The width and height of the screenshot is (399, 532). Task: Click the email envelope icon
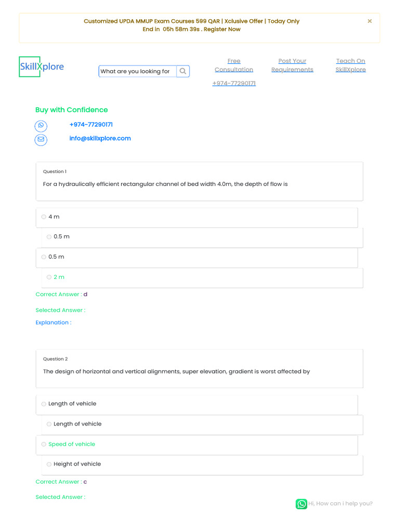click(x=41, y=140)
